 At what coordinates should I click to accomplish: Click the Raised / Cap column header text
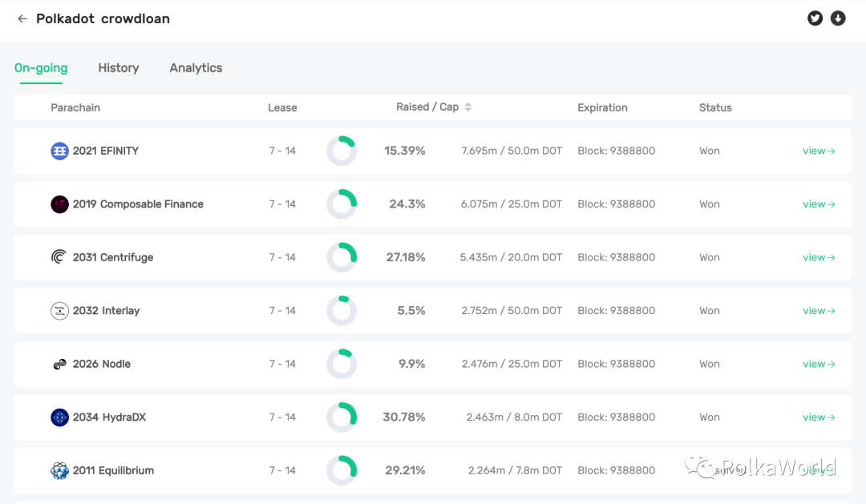point(427,107)
